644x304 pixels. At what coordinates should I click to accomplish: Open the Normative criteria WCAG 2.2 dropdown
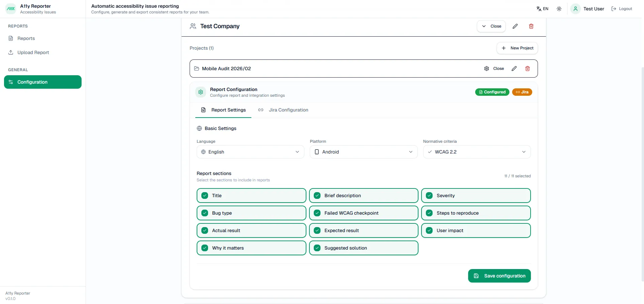tap(477, 152)
